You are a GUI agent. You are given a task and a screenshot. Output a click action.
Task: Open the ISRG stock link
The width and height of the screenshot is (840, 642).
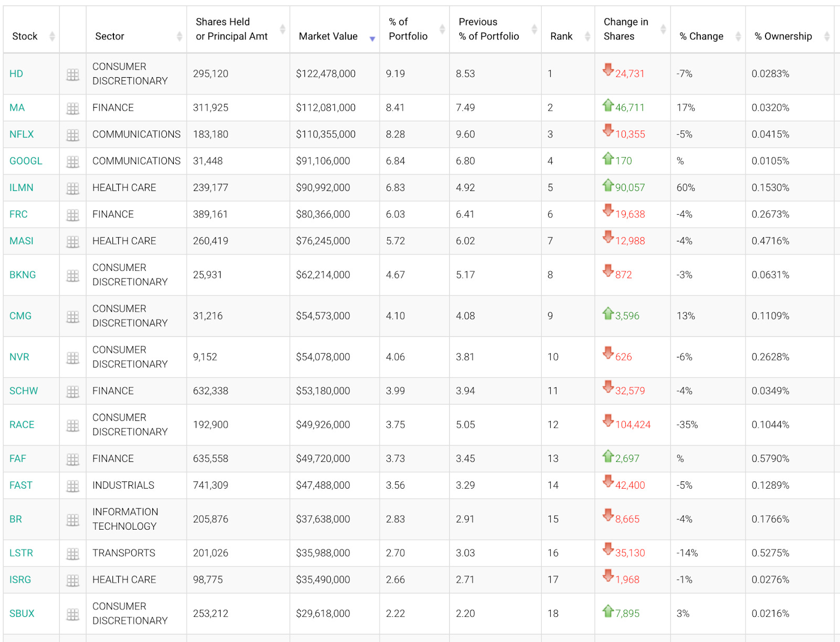click(x=20, y=580)
